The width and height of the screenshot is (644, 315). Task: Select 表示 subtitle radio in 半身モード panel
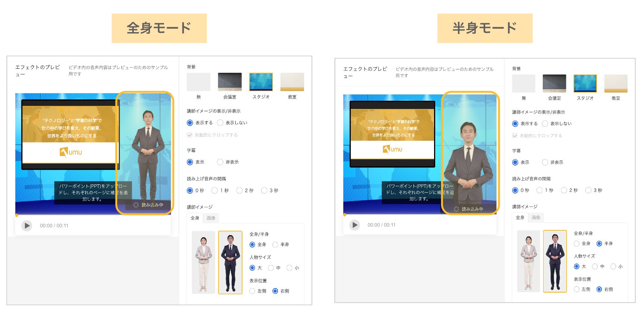click(x=515, y=162)
